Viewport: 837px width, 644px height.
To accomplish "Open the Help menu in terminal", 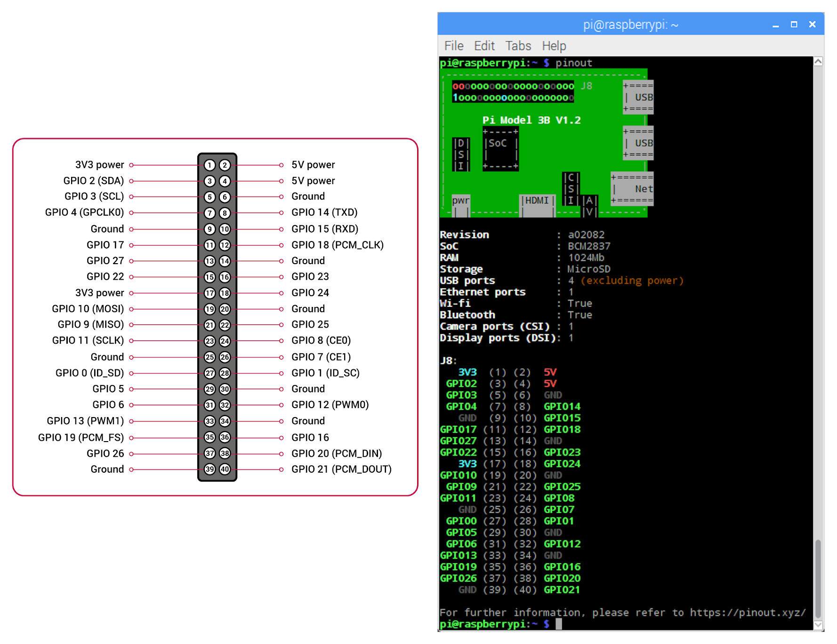I will (x=554, y=46).
